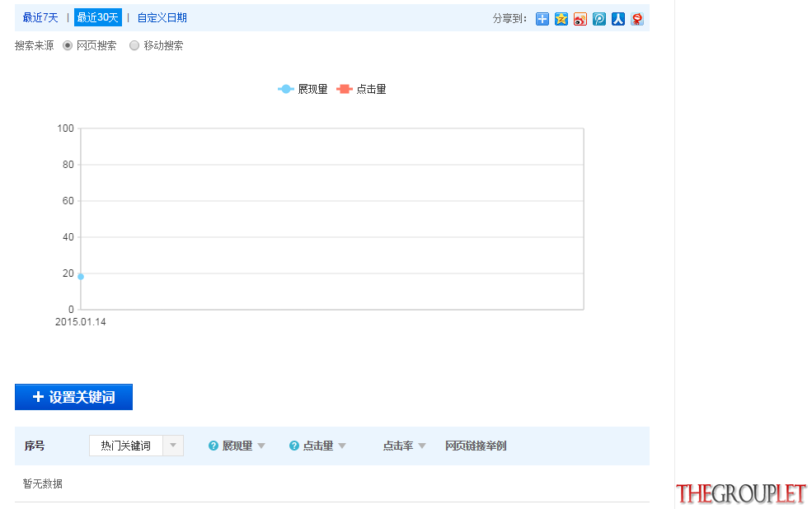Share to Baidu Tieba red mascot icon
The width and height of the screenshot is (812, 509).
pos(637,19)
